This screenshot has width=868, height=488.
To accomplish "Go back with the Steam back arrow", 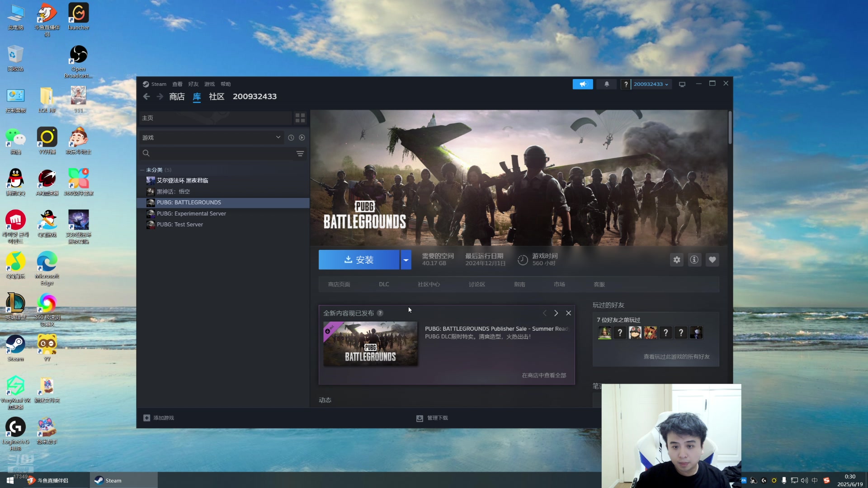I will point(146,97).
